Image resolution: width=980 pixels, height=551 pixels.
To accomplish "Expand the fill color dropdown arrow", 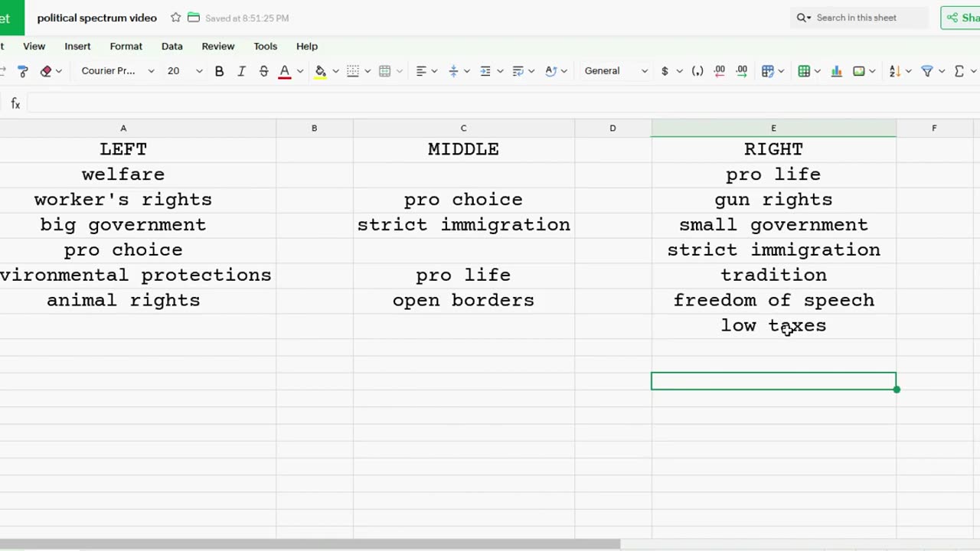I will (x=335, y=71).
